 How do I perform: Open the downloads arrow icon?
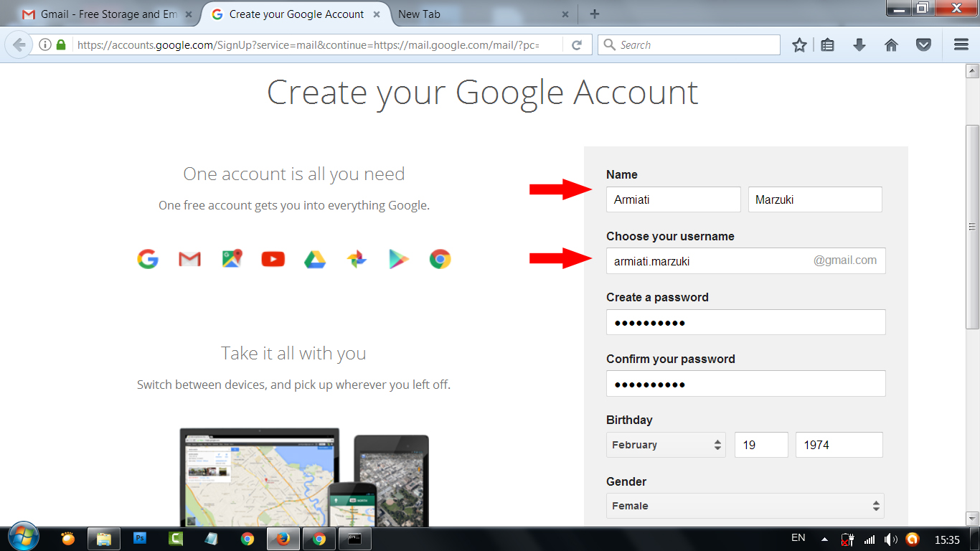(859, 44)
